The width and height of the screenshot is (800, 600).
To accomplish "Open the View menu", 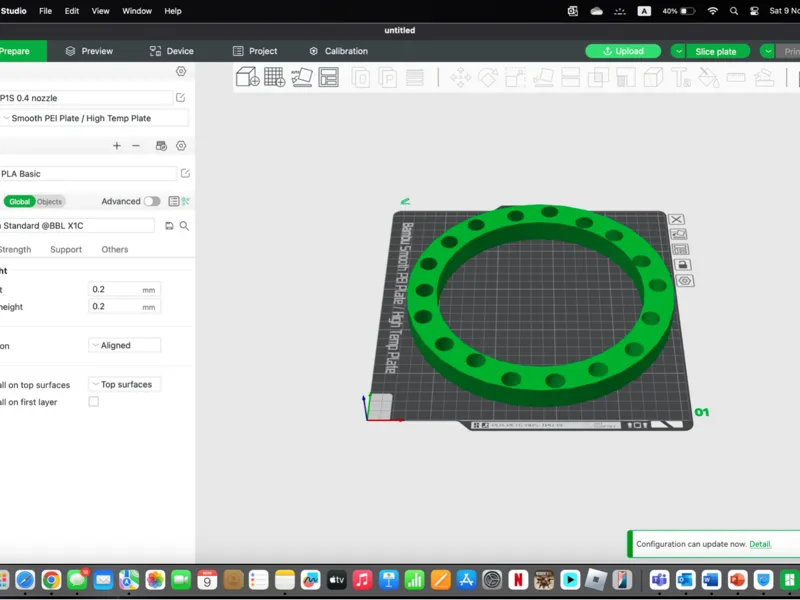I will [x=101, y=11].
